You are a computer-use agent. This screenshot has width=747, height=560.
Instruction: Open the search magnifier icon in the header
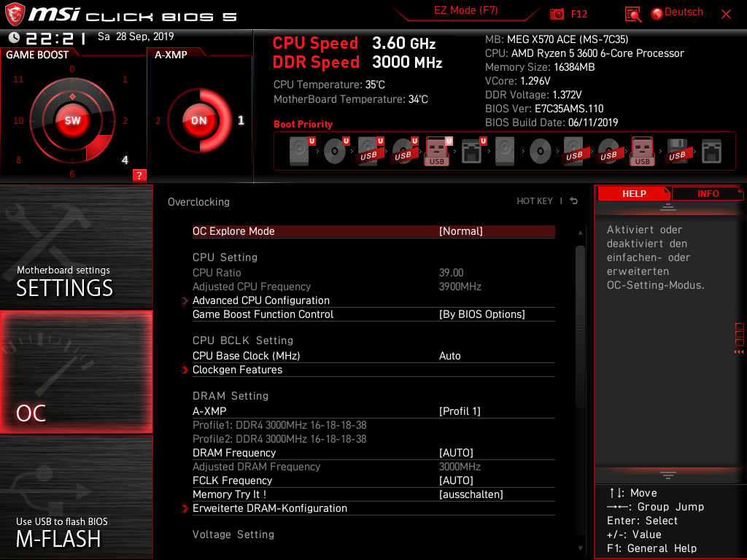point(632,15)
